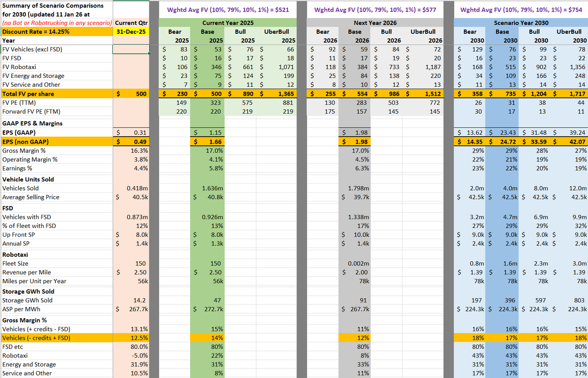Viewport: 588px width, 378px height.
Task: Click the 'Scenario Year 2030' section header
Action: click(521, 23)
